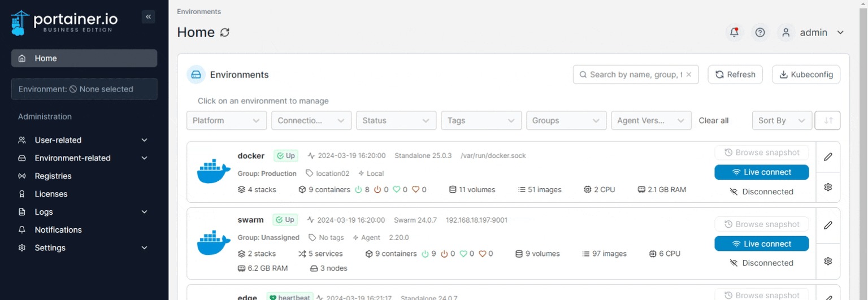Viewport: 868px width, 300px height.
Task: Click the location02 tag icon
Action: (x=309, y=173)
